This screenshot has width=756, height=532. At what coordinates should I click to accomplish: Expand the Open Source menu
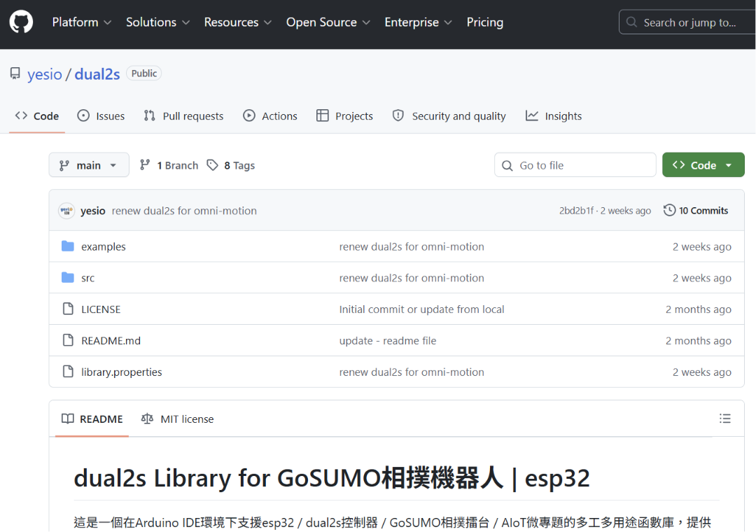click(x=328, y=22)
